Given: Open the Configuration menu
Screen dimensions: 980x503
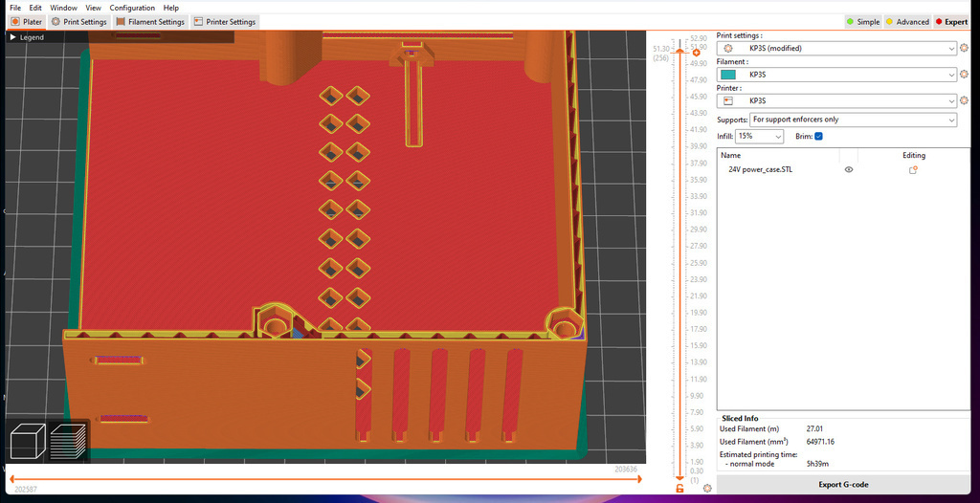Looking at the screenshot, I should pos(132,8).
